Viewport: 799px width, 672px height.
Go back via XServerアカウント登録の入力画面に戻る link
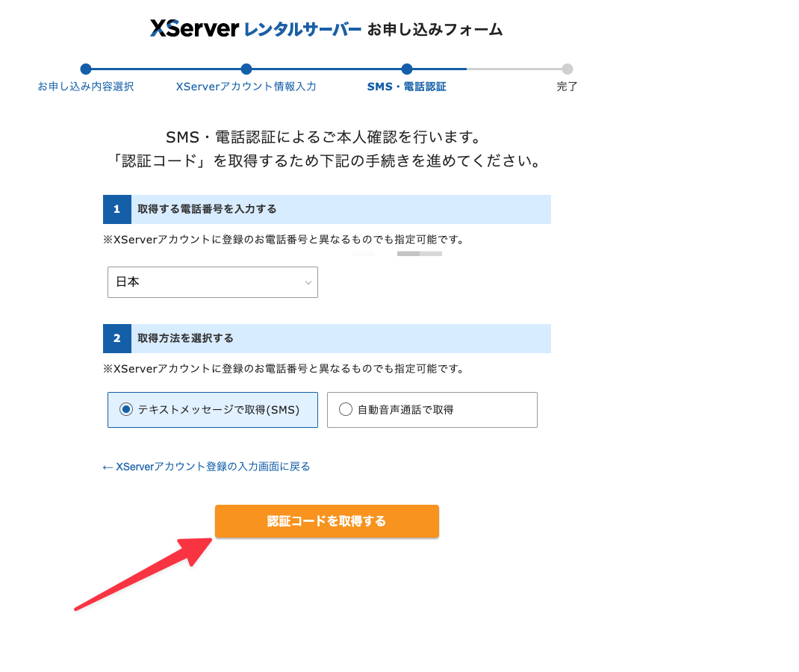(x=206, y=467)
